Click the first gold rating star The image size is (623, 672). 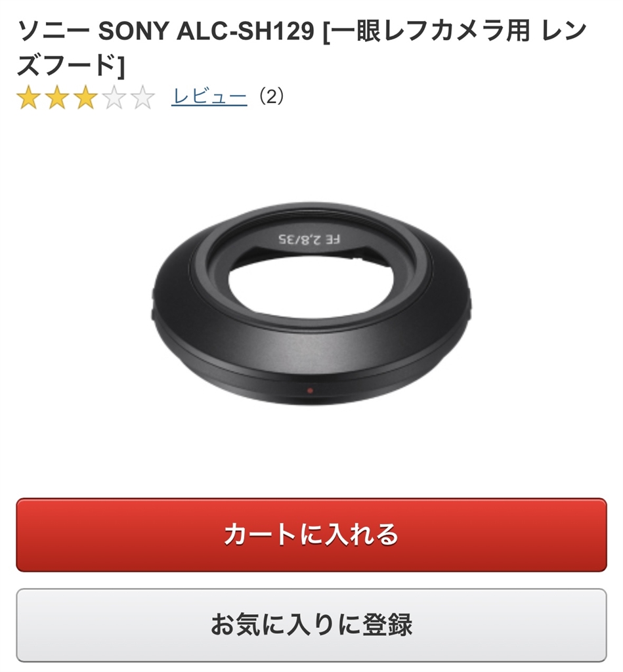click(28, 97)
